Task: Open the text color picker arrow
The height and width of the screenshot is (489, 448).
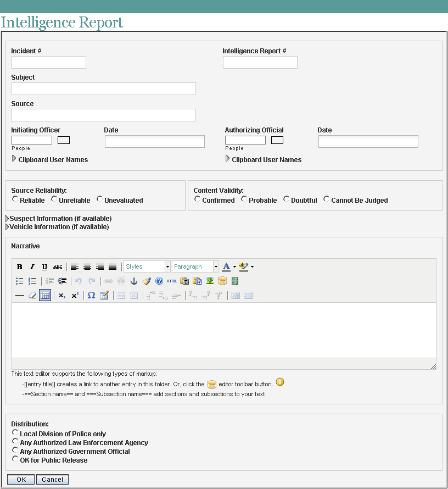Action: click(x=234, y=266)
